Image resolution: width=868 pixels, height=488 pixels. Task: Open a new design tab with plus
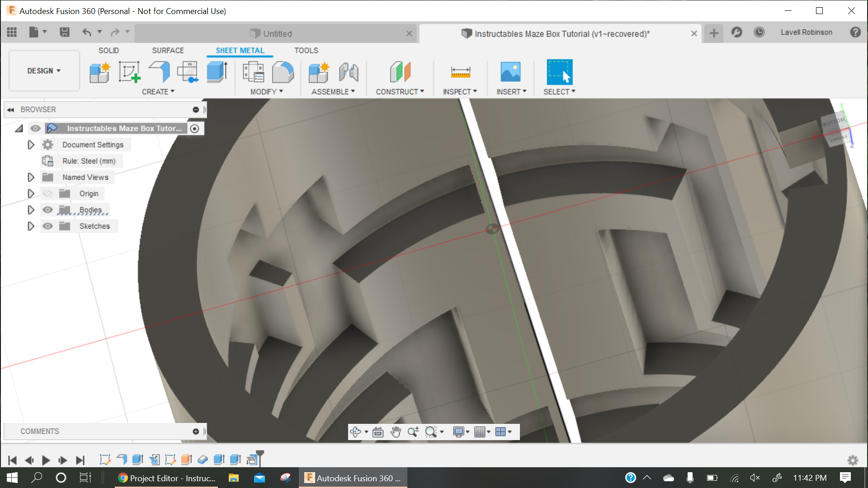tap(714, 33)
